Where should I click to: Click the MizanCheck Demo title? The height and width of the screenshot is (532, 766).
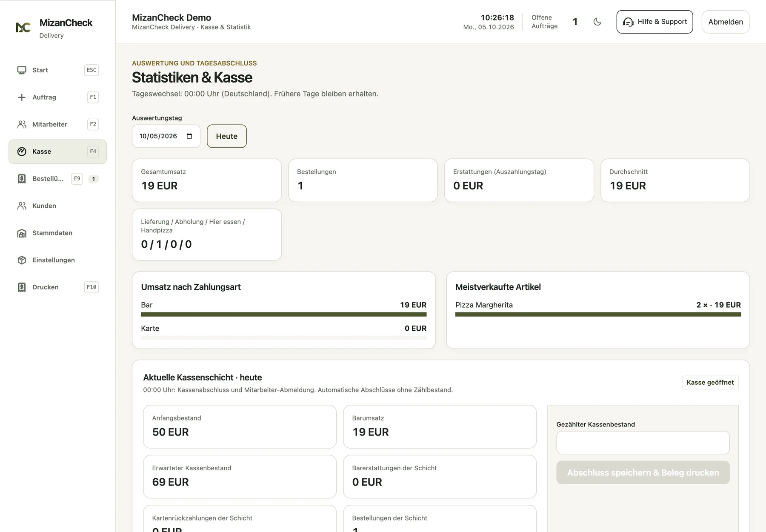click(x=171, y=17)
